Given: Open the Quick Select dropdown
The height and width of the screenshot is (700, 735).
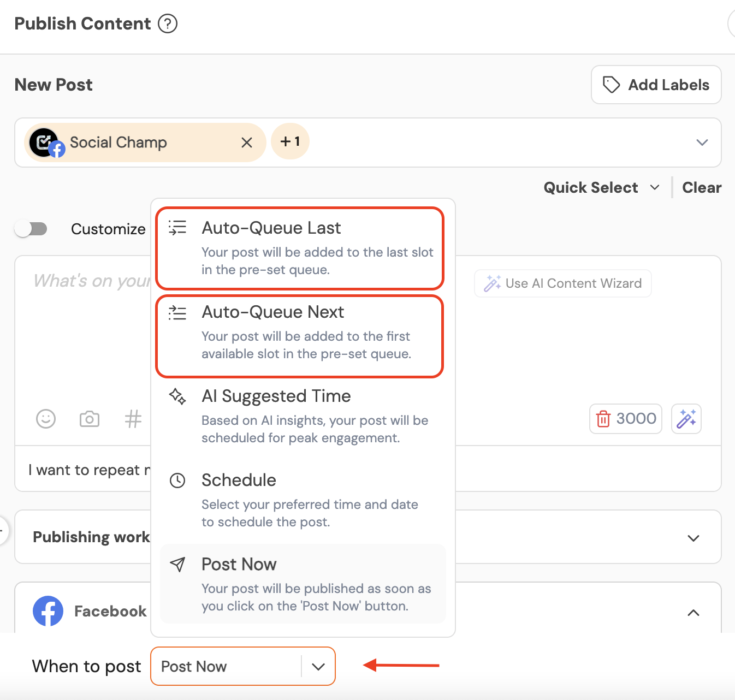Looking at the screenshot, I should (601, 188).
